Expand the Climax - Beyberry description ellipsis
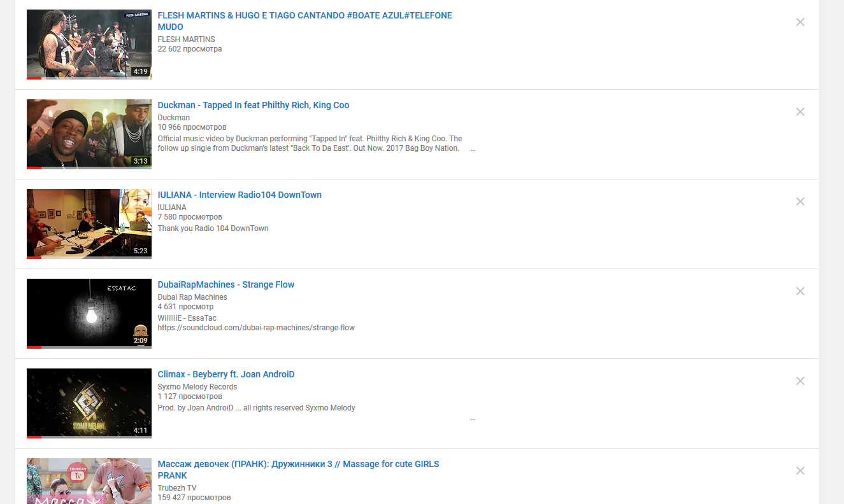The width and height of the screenshot is (844, 504). [x=473, y=419]
